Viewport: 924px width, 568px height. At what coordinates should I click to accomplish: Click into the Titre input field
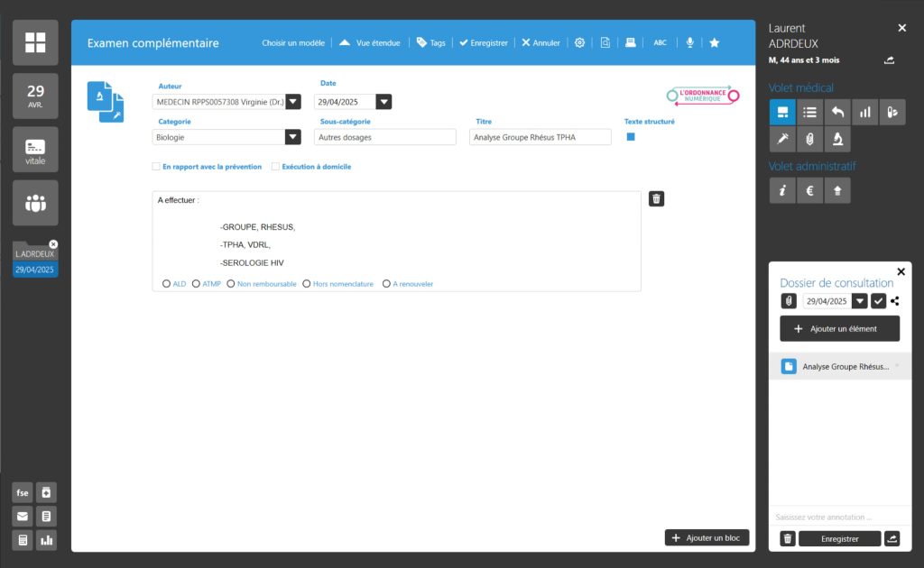pyautogui.click(x=540, y=137)
